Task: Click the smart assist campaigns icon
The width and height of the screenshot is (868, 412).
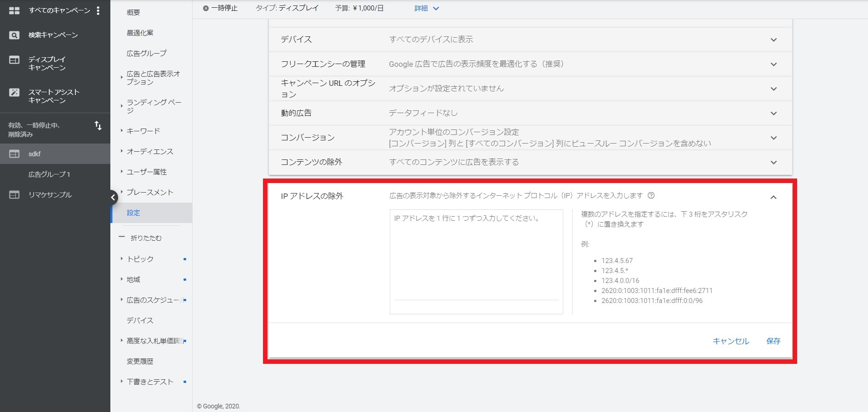Action: point(15,92)
